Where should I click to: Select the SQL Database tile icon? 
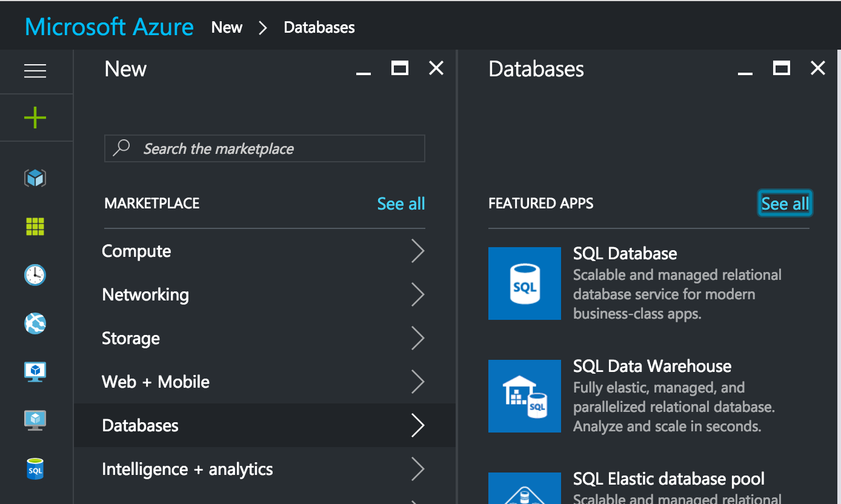pos(525,283)
